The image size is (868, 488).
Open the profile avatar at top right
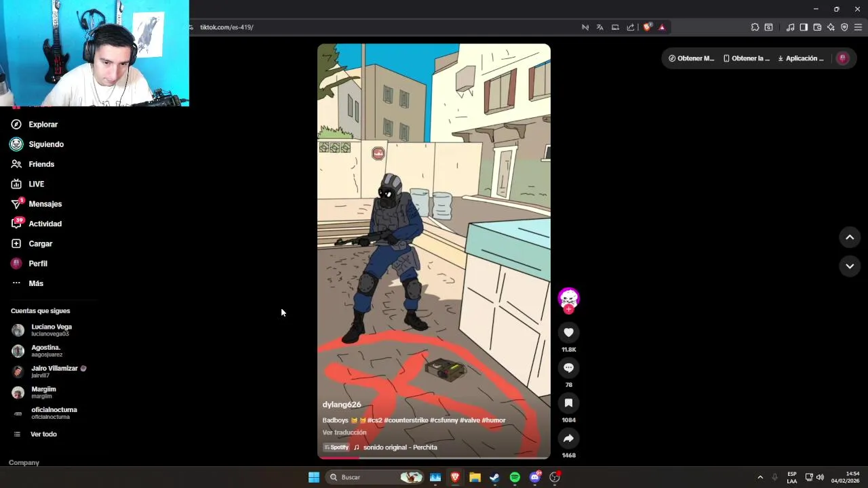[x=843, y=58]
